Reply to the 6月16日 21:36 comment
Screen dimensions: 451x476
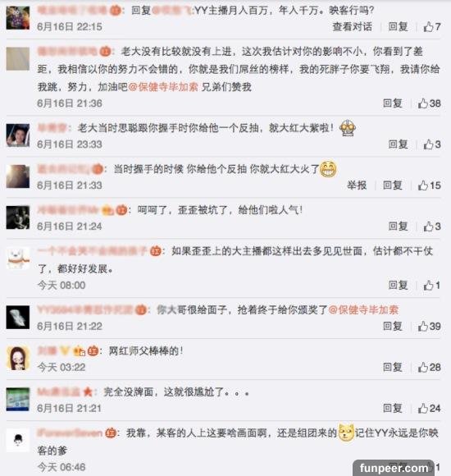(393, 103)
